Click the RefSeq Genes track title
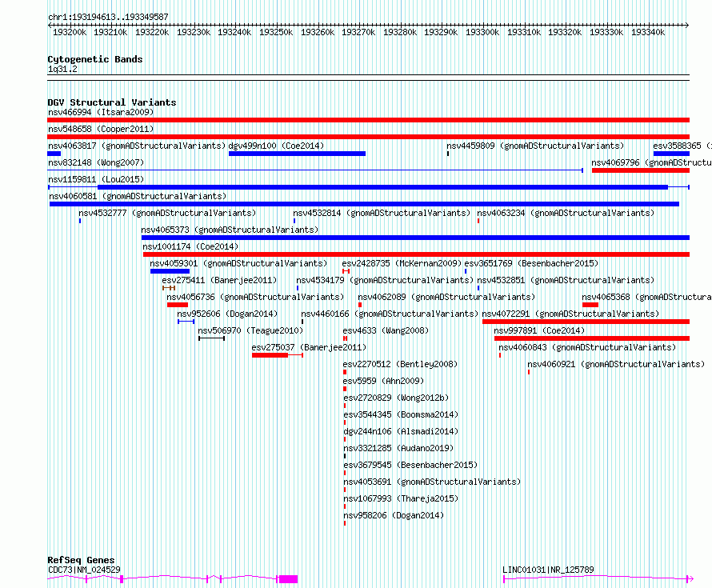 pyautogui.click(x=81, y=560)
